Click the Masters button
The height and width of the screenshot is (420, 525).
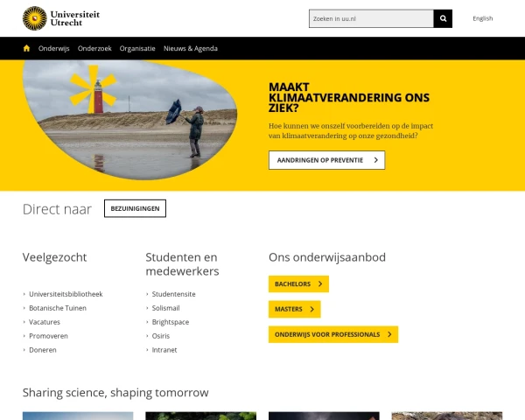(x=295, y=309)
